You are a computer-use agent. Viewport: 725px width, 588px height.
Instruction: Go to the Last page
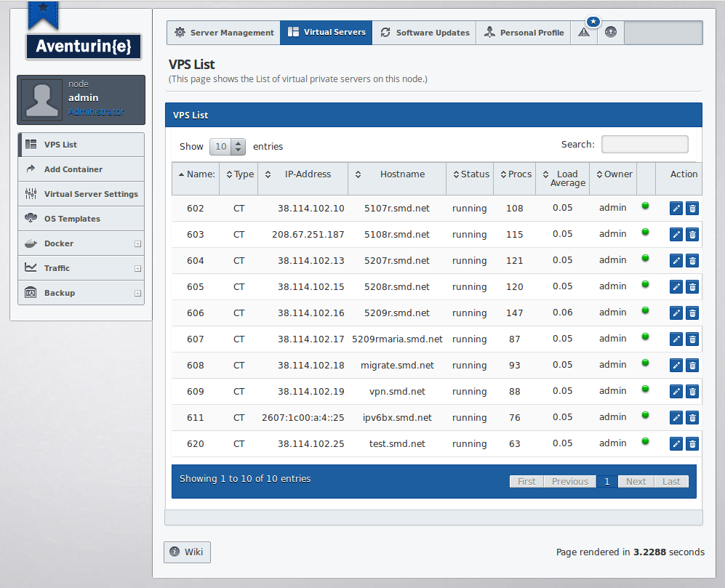click(x=671, y=482)
